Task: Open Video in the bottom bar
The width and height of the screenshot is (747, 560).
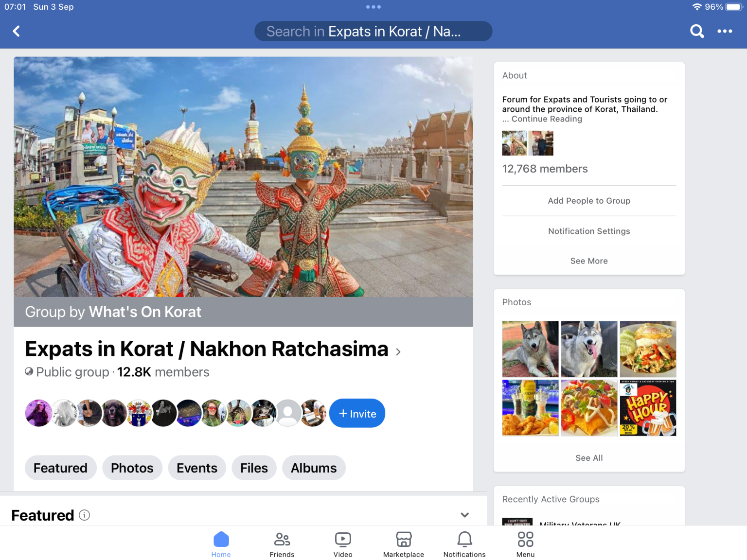Action: pos(343,544)
